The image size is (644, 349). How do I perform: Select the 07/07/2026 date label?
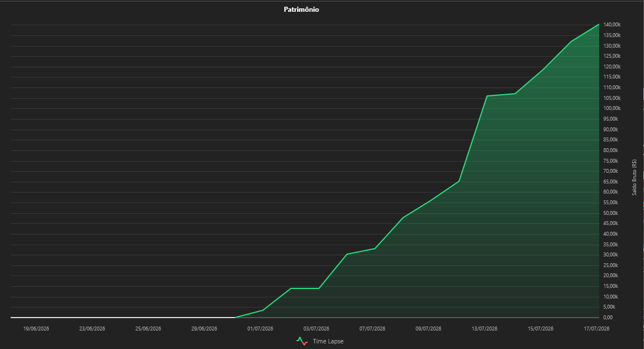coord(372,328)
